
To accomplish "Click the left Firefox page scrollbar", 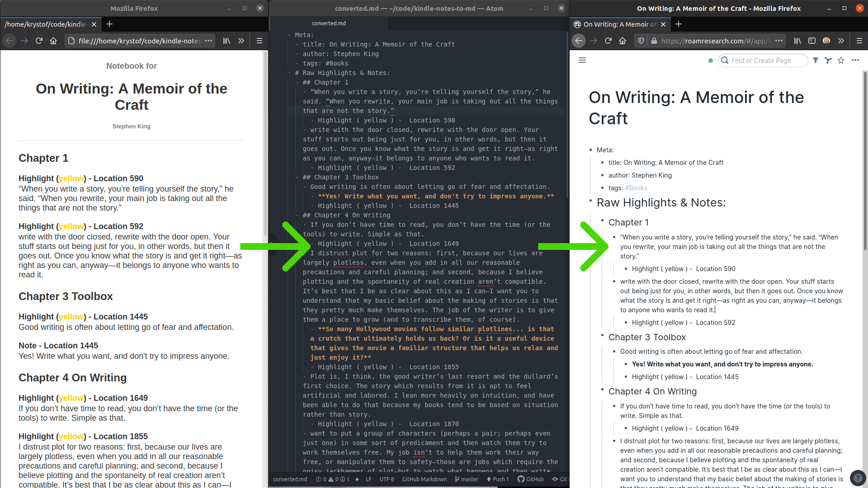I will pyautogui.click(x=265, y=145).
